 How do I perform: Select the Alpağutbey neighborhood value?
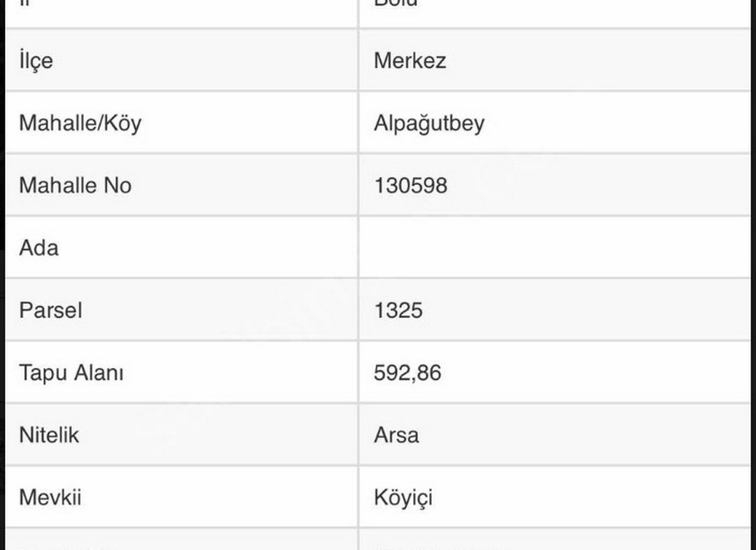coord(429,123)
